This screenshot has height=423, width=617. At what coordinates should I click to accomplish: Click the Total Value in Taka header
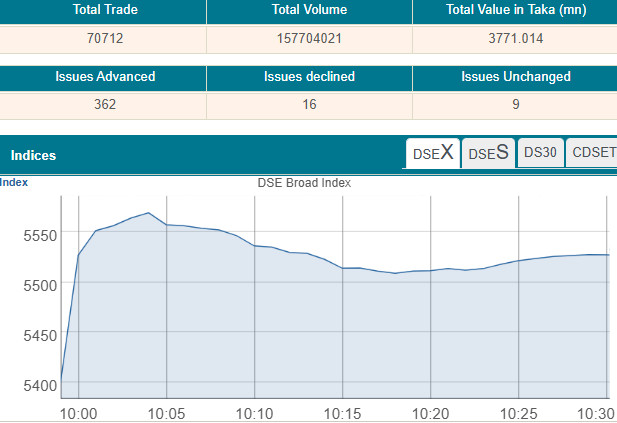coord(515,10)
